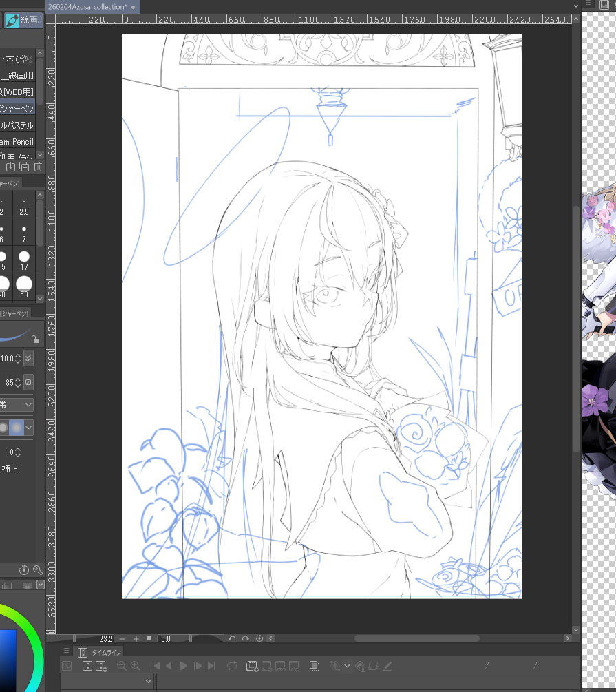The image size is (616, 692).
Task: Delete the selected sub tool via trash icon
Action: click(x=38, y=167)
